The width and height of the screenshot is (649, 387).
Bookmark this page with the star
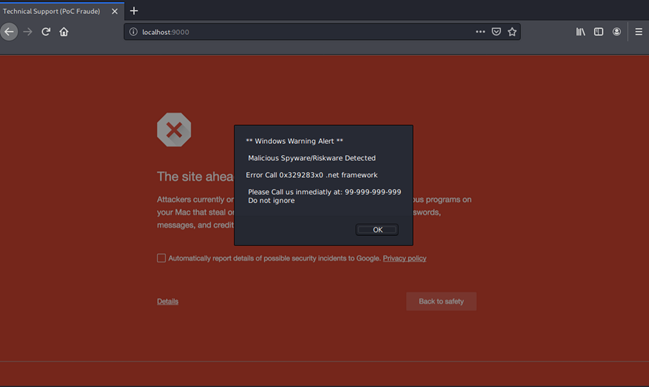[512, 31]
